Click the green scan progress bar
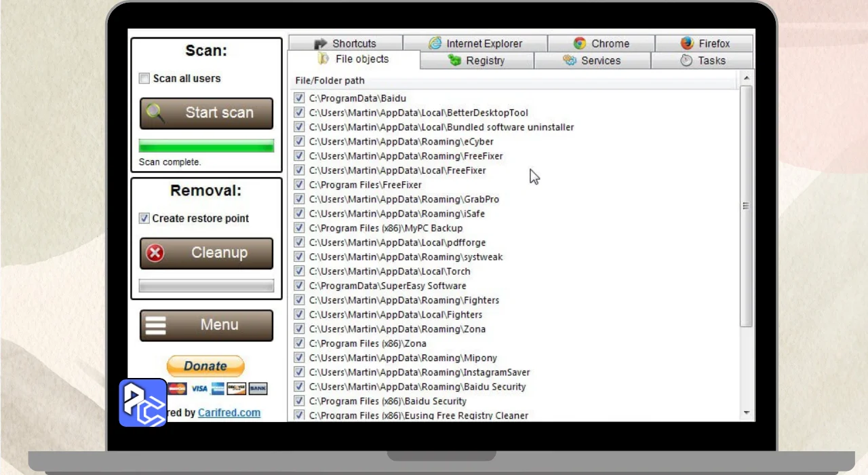Screen dimensions: 868x475 click(x=206, y=146)
